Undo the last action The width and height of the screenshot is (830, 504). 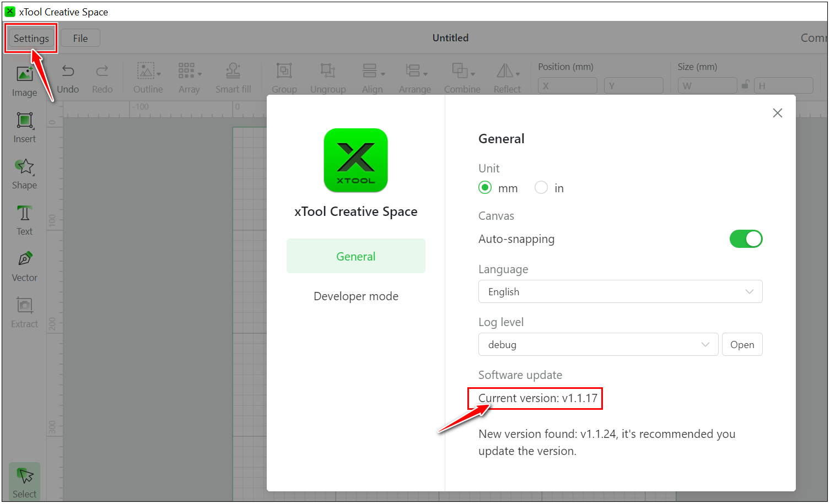(x=68, y=79)
